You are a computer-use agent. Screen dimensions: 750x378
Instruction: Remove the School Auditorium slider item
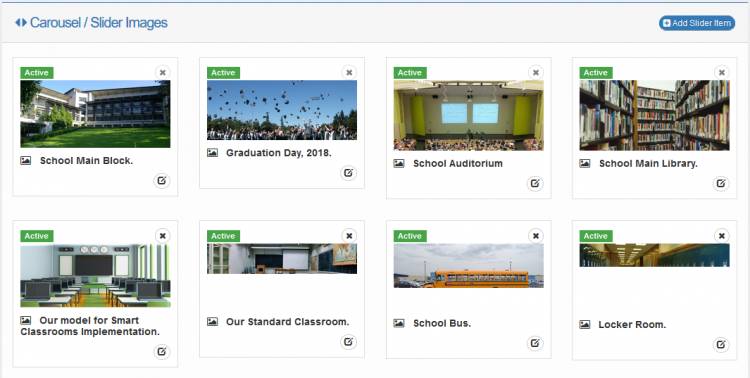click(536, 73)
